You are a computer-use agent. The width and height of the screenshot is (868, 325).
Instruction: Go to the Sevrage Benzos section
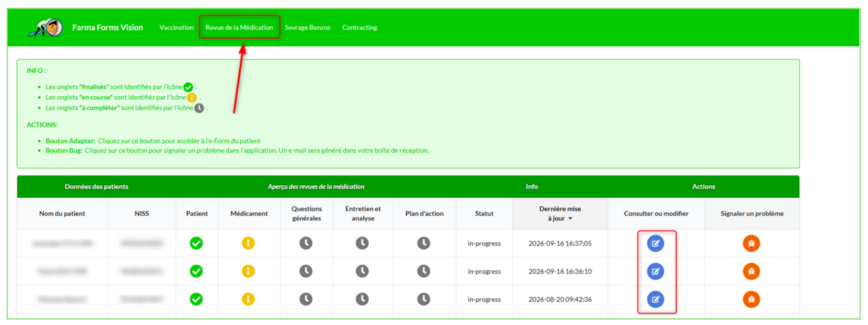[x=307, y=27]
